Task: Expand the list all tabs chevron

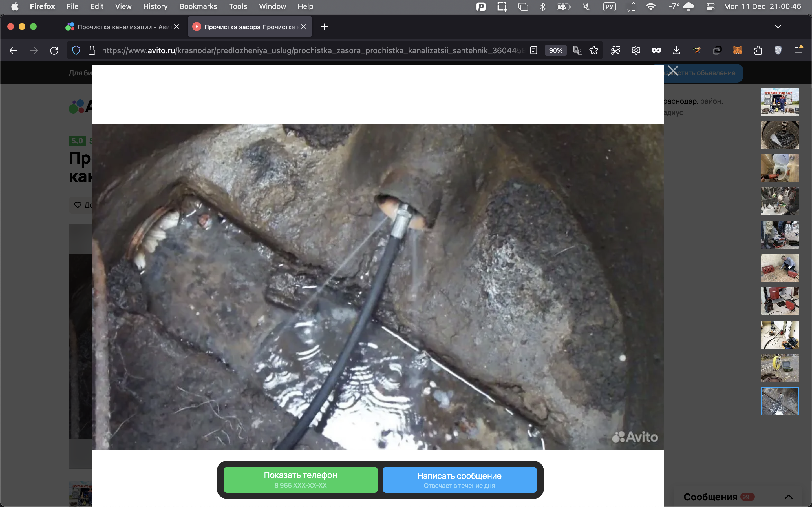Action: [x=778, y=26]
